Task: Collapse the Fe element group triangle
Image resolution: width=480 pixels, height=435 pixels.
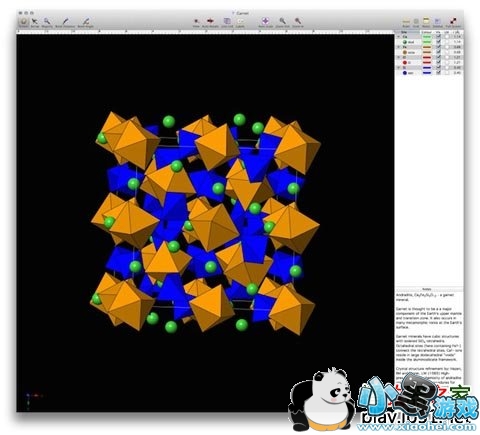Action: [x=398, y=47]
